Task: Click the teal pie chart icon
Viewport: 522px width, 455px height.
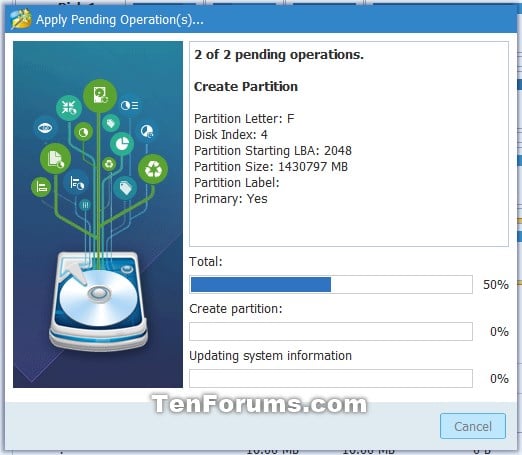Action: coord(122,144)
